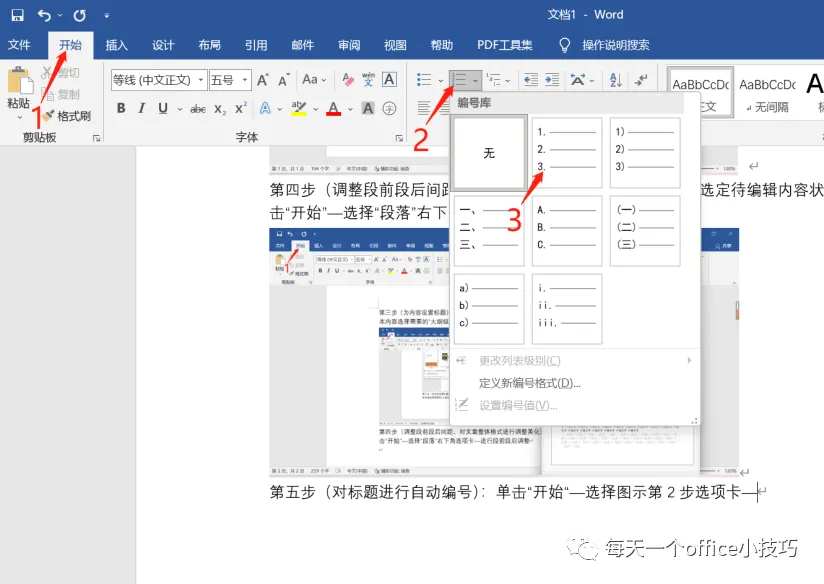
Task: Click the show paragraph marks icon
Action: (x=641, y=80)
